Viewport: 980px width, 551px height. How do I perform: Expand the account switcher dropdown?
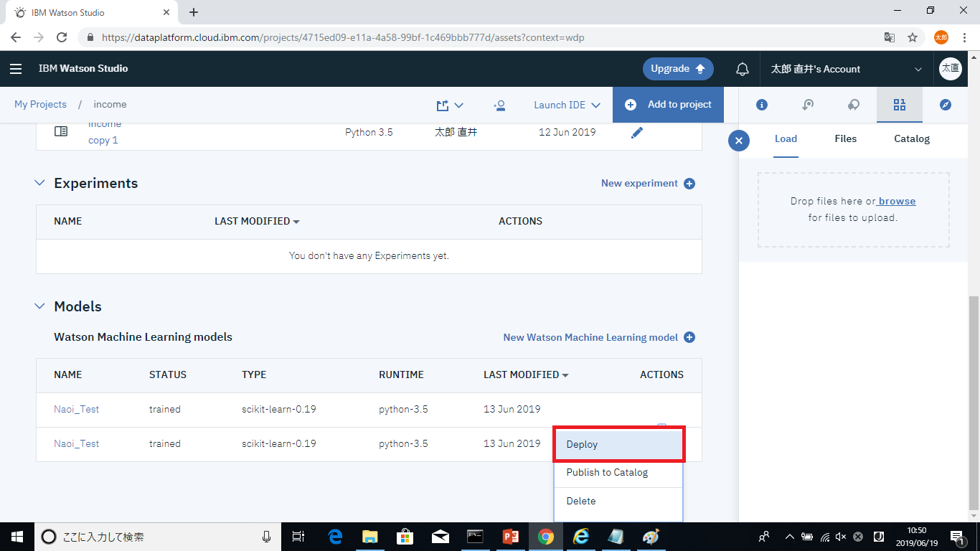click(918, 70)
